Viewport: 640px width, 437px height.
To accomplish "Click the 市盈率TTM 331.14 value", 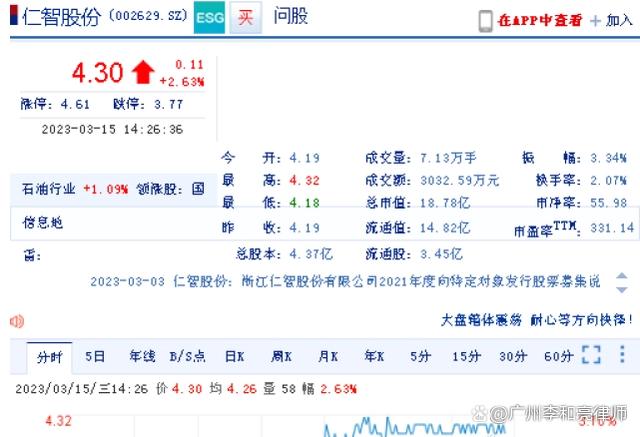I will pos(612,228).
